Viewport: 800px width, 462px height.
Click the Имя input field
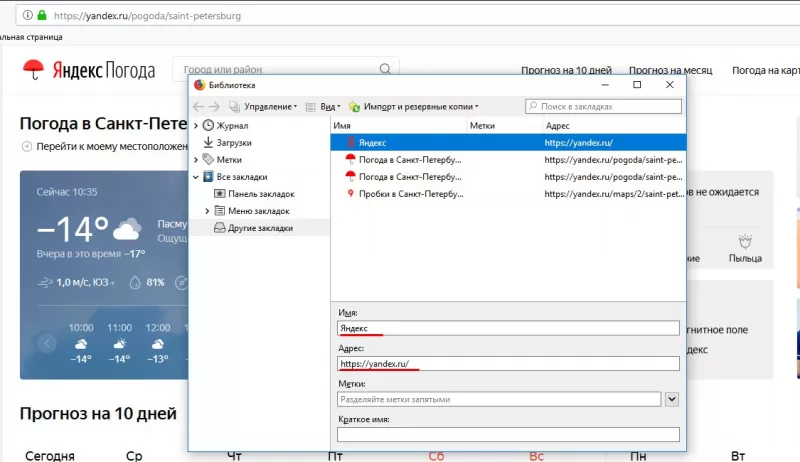click(x=508, y=328)
